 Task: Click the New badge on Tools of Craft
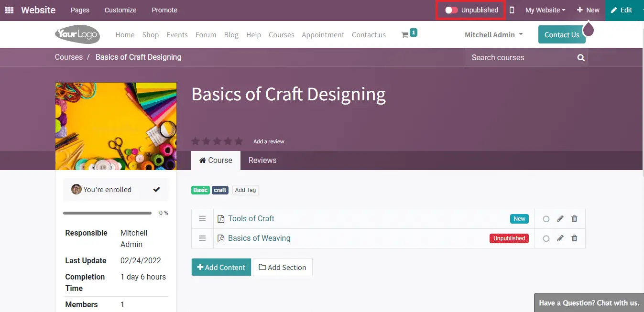519,219
